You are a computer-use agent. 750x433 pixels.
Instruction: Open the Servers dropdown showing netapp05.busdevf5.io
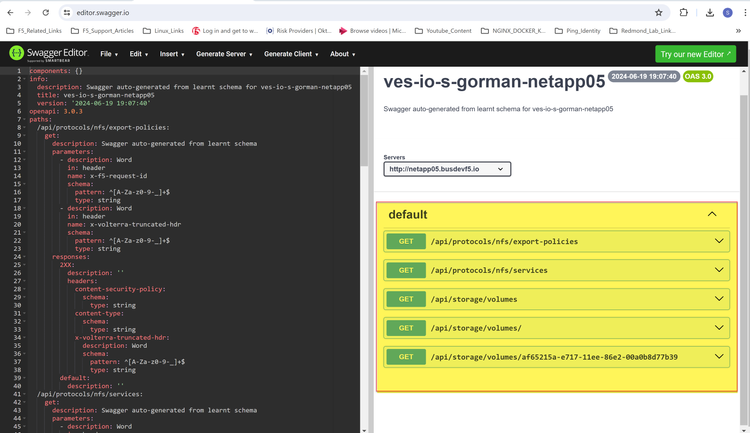(446, 169)
